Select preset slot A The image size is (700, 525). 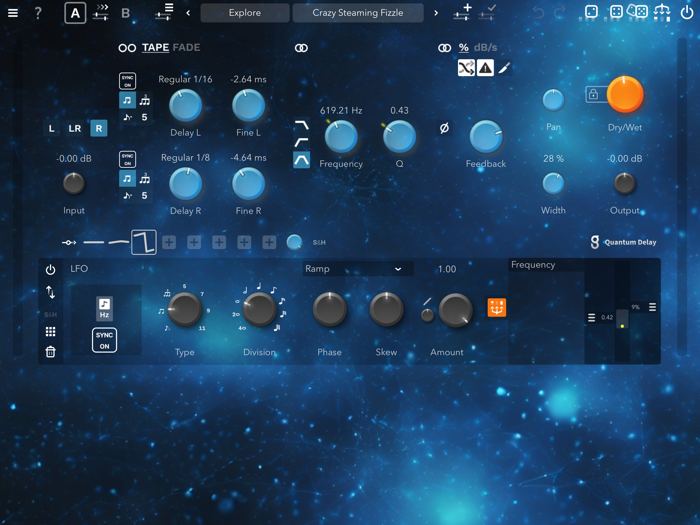pos(75,13)
